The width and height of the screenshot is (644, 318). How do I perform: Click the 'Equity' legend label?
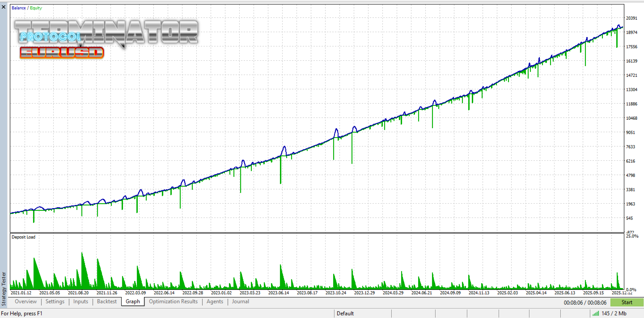[36, 8]
